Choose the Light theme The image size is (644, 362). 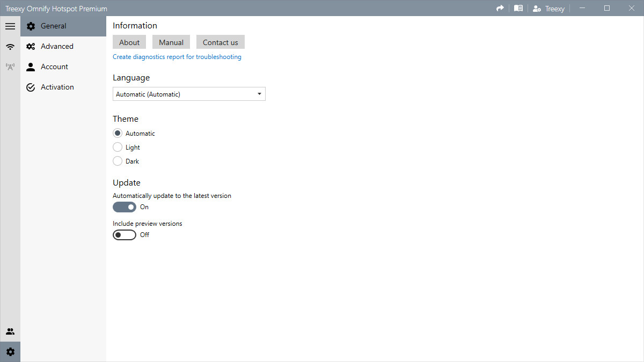tap(118, 147)
